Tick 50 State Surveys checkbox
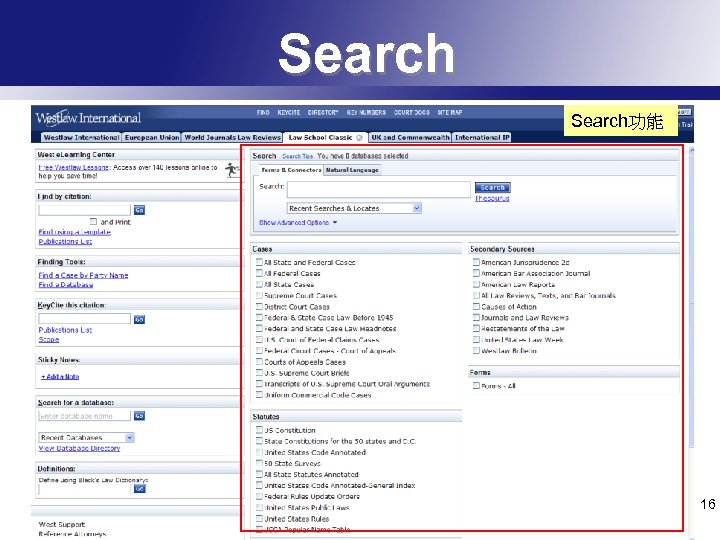The width and height of the screenshot is (720, 540). click(x=259, y=463)
